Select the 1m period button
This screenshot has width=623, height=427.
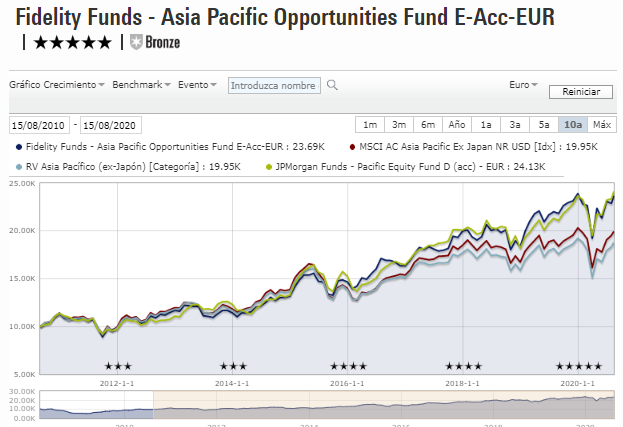[370, 125]
